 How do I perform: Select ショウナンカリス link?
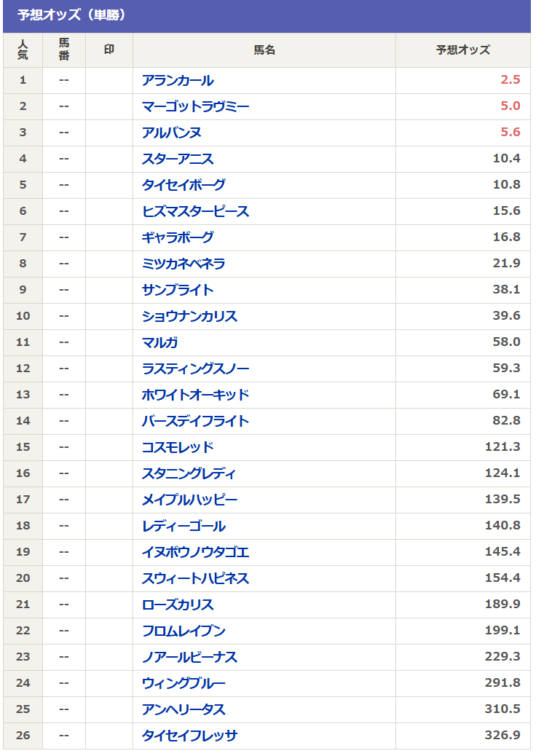pyautogui.click(x=189, y=316)
